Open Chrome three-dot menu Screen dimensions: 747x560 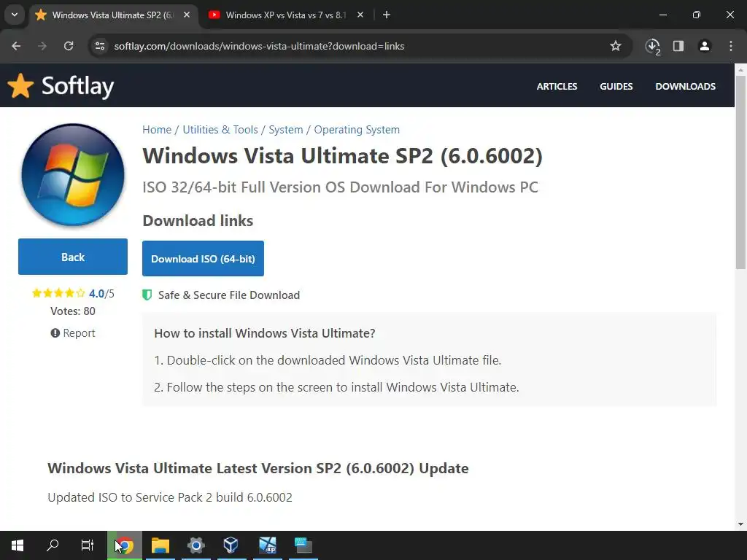(731, 46)
